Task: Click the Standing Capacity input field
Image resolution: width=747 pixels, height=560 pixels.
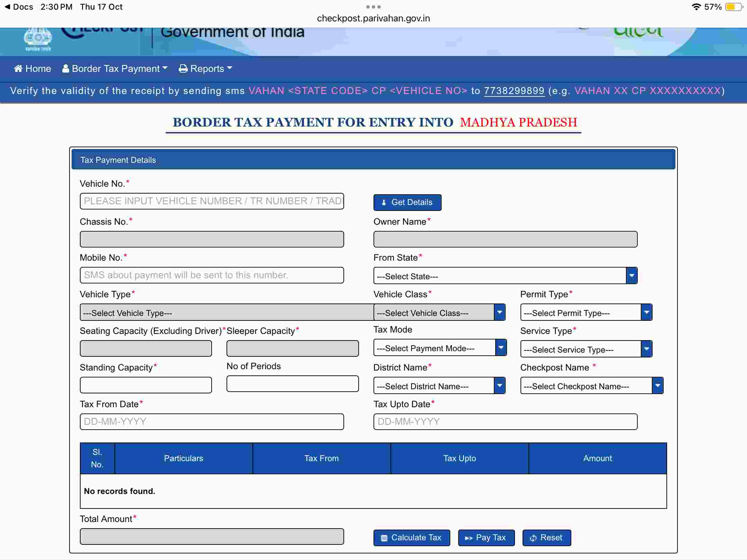Action: 146,385
